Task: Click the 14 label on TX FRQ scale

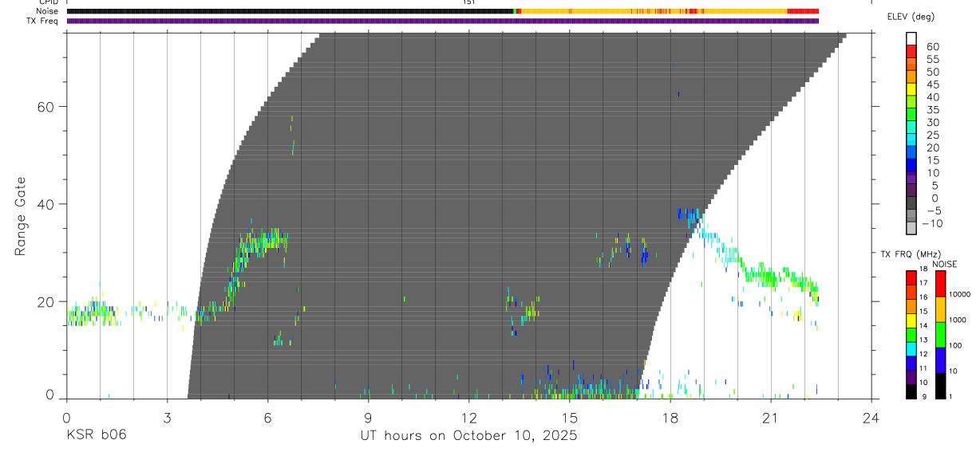Action: point(923,326)
